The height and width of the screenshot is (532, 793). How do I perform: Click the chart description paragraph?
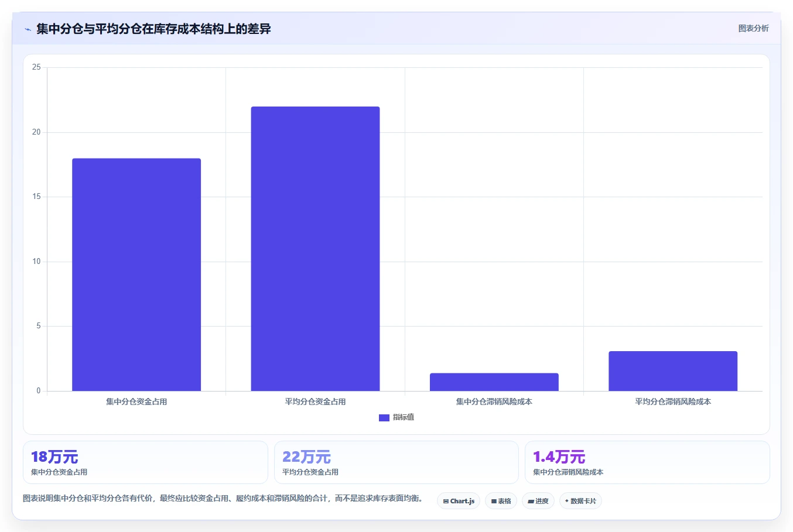tap(223, 499)
